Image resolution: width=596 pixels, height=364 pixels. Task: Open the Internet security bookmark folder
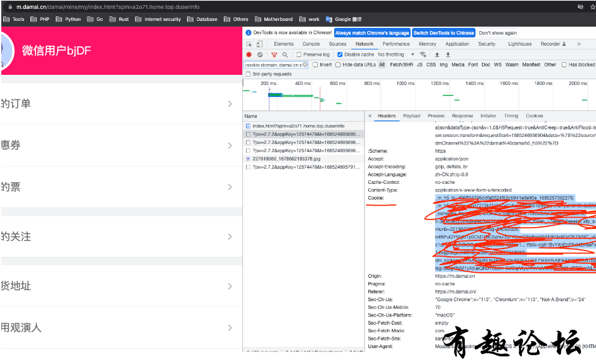(x=158, y=19)
